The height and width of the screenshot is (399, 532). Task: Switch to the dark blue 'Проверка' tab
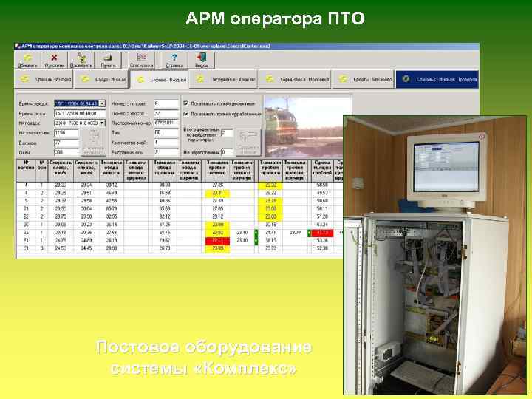[x=437, y=79]
